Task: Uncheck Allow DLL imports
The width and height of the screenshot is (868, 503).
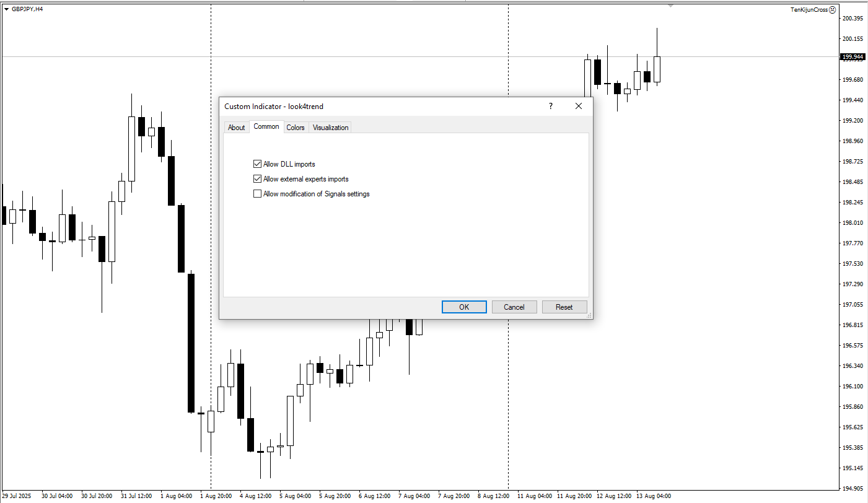Action: pyautogui.click(x=258, y=164)
